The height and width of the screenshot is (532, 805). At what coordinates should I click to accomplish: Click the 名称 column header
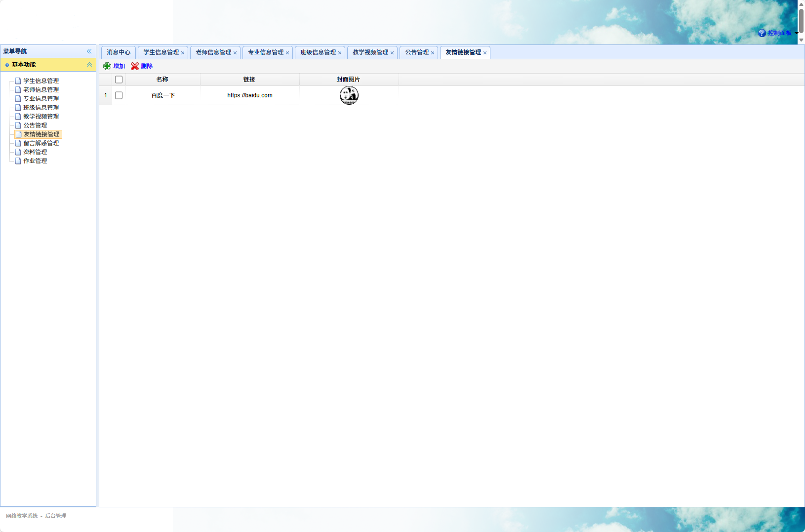(162, 80)
